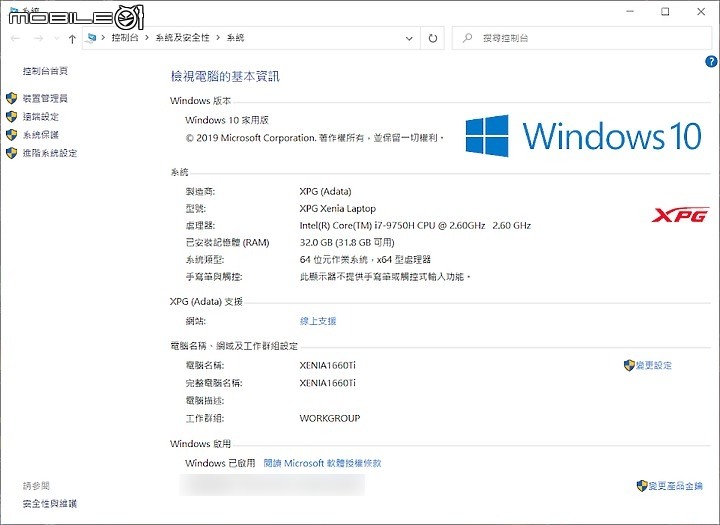Expand the chevron after 控制台 in the breadcrumb

pos(147,38)
